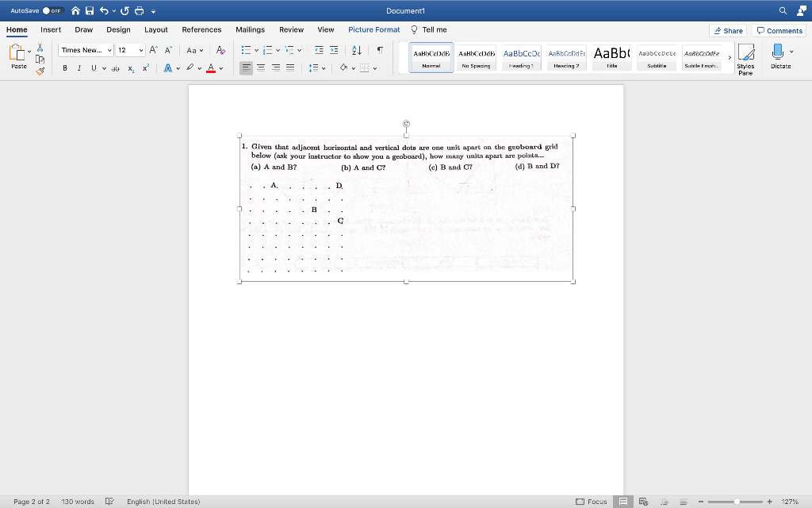The image size is (812, 508).
Task: Click Page 2 of 2 indicator
Action: (32, 502)
